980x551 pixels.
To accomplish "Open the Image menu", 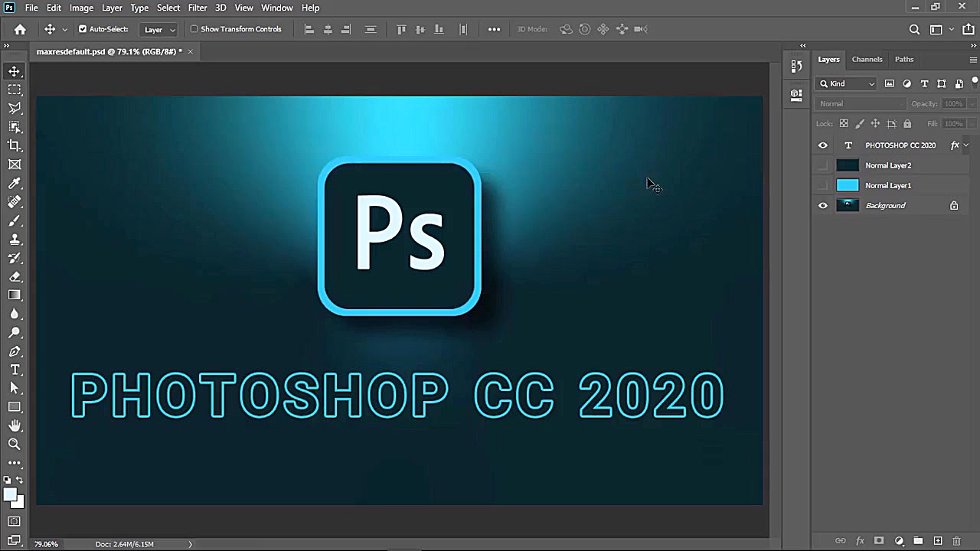I will [x=81, y=8].
